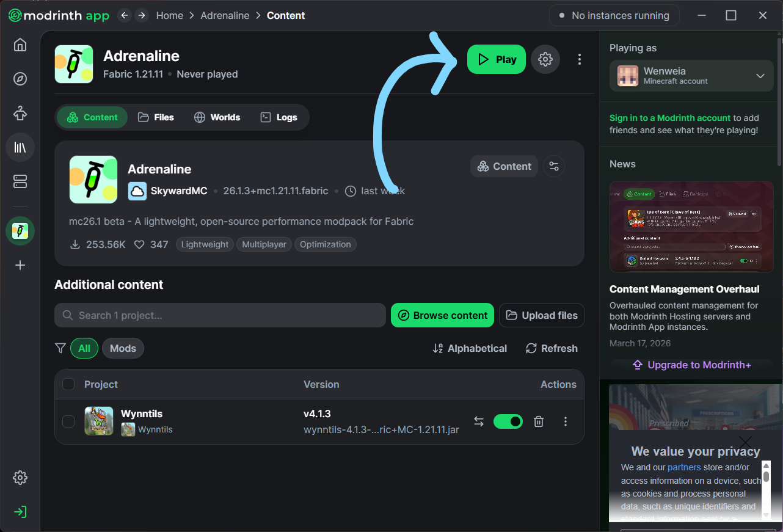Expand the Wenweia account dropdown
The image size is (783, 532).
(x=691, y=76)
